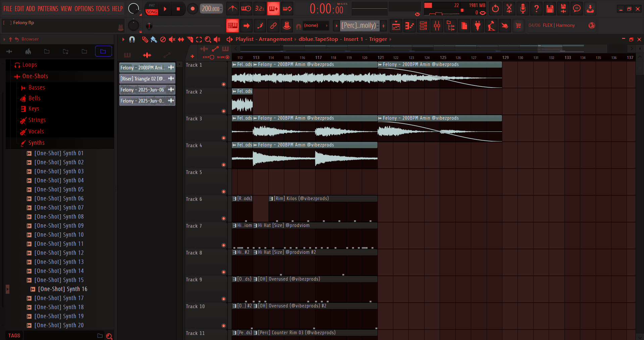The height and width of the screenshot is (340, 644).
Task: Open TOOLS menu
Action: pos(103,9)
